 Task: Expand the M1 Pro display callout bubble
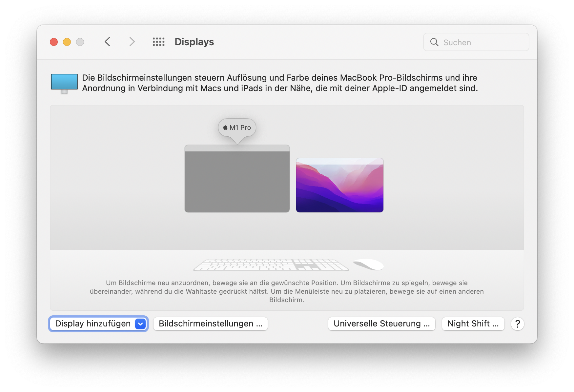[x=237, y=127]
